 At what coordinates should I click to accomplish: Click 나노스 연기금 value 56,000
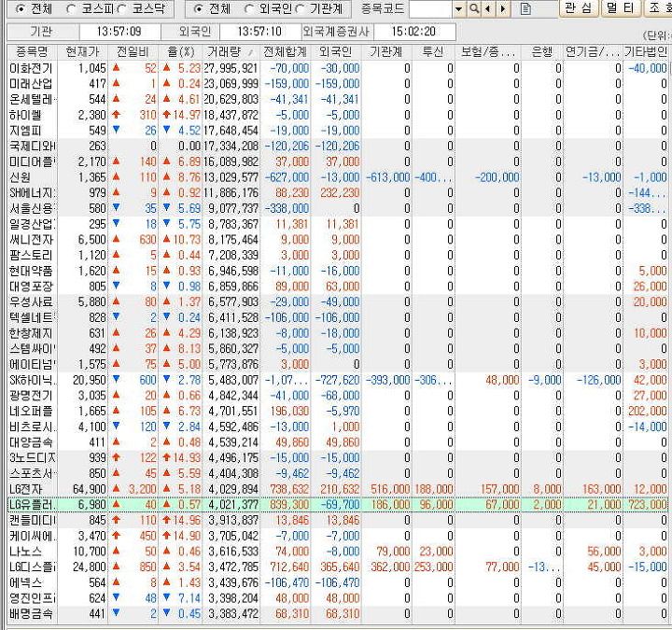pyautogui.click(x=604, y=552)
